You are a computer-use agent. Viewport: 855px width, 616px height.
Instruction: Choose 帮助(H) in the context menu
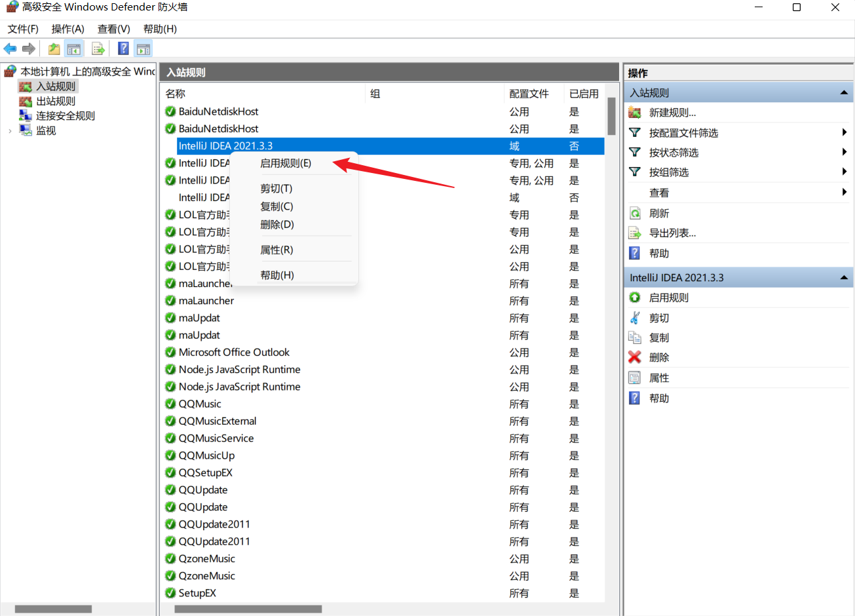[x=277, y=275]
